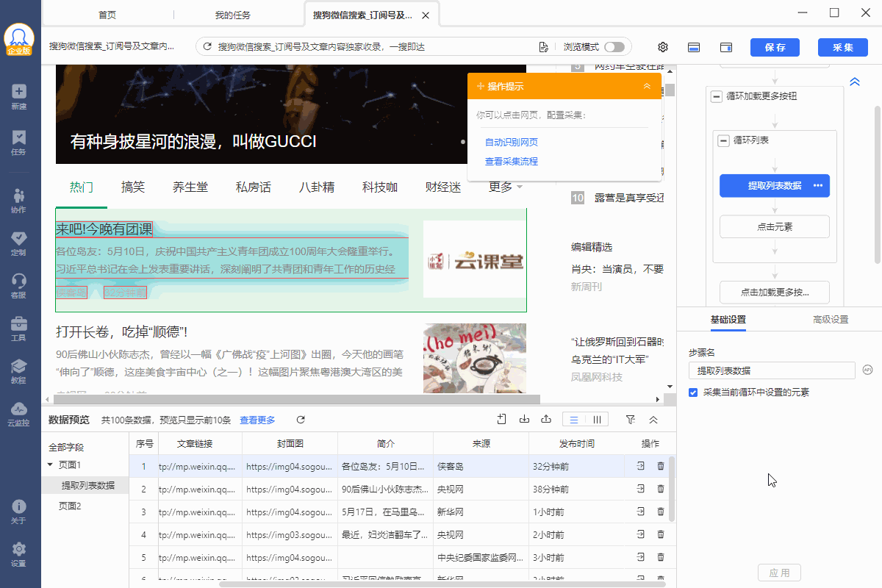This screenshot has width=882, height=588.
Task: Select the 点击加载更多按... workflow step
Action: point(775,292)
